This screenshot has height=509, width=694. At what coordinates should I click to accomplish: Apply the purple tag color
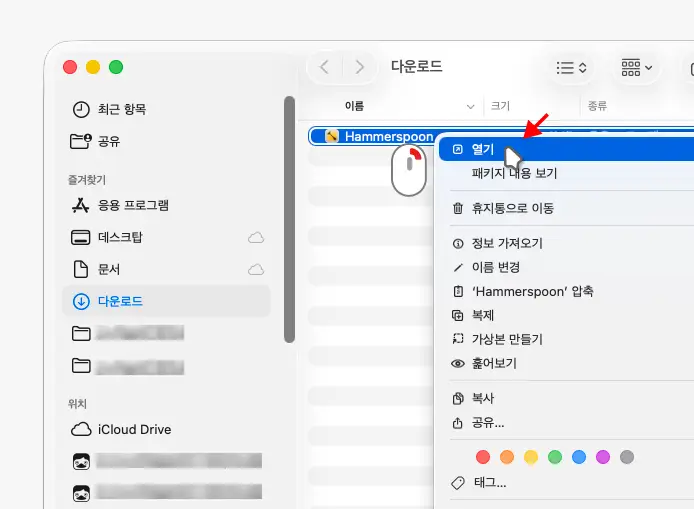tap(603, 457)
